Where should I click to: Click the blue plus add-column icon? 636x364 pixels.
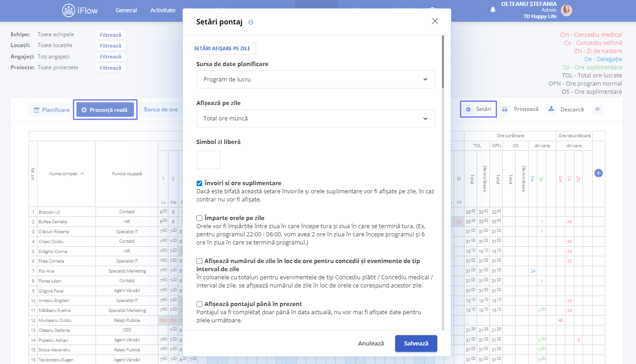[x=598, y=173]
